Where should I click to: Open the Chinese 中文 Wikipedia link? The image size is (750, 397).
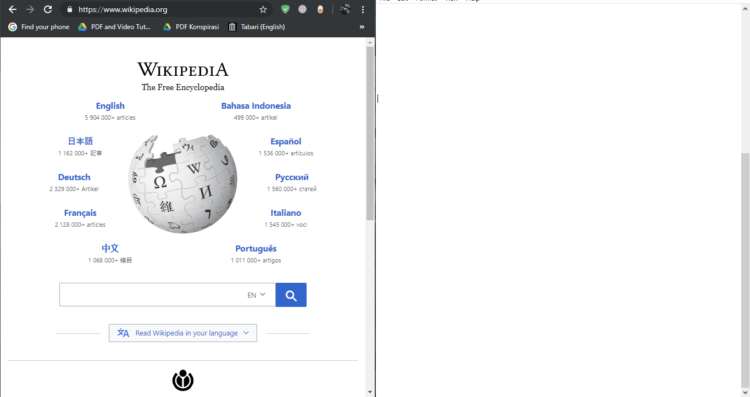tap(110, 248)
